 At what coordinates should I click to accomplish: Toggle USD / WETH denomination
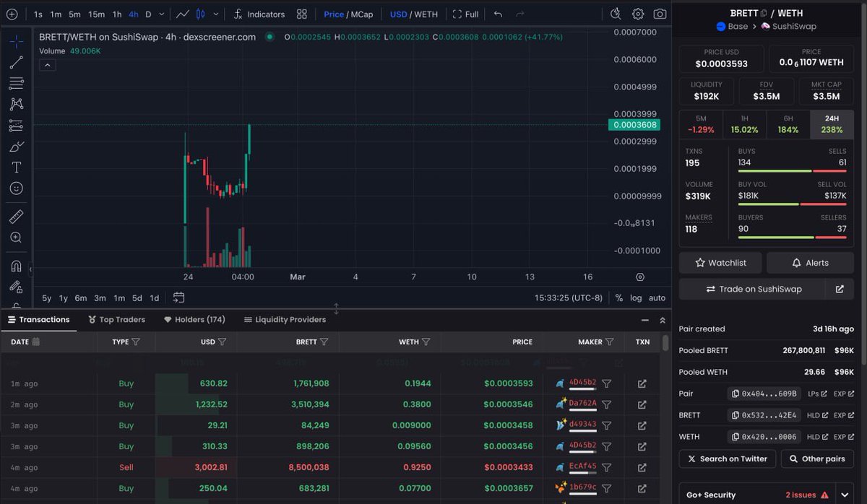coord(414,14)
